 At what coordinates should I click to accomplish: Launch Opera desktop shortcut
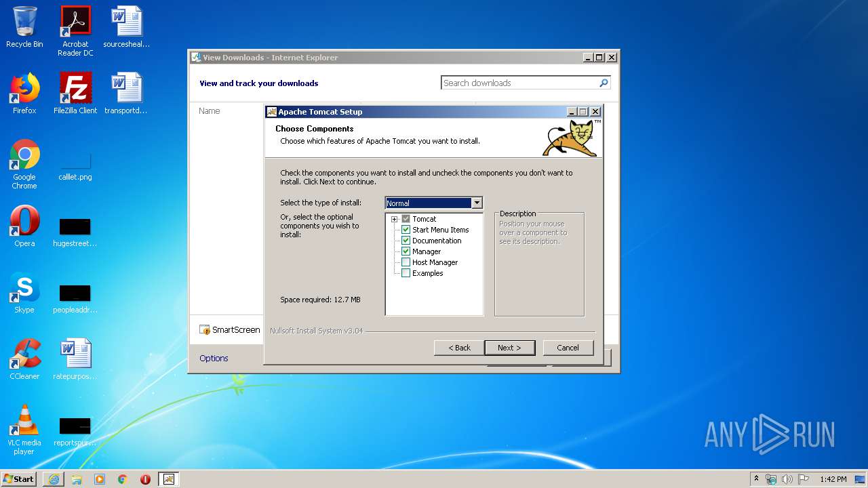[24, 226]
